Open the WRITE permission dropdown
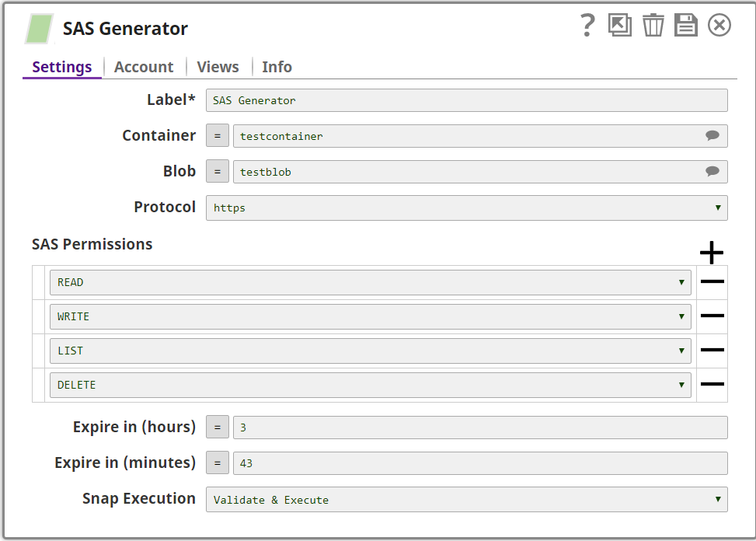Screen dimensions: 756x541 click(x=370, y=316)
